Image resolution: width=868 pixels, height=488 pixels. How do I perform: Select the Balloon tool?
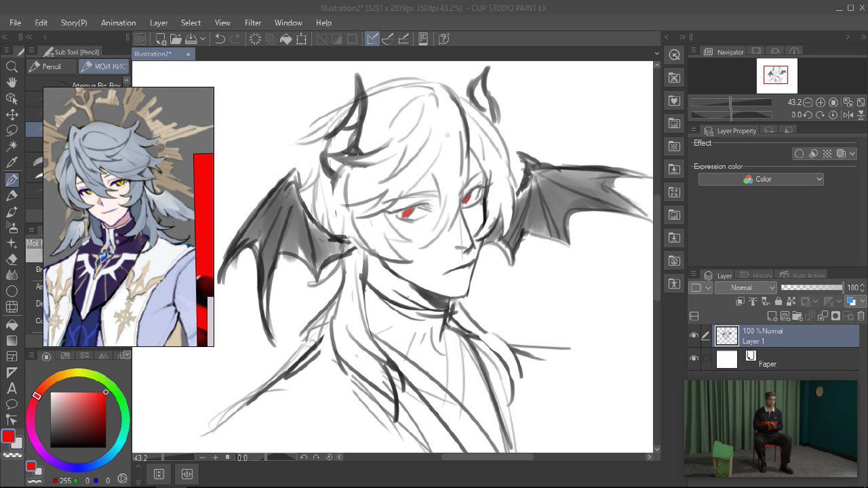point(12,404)
